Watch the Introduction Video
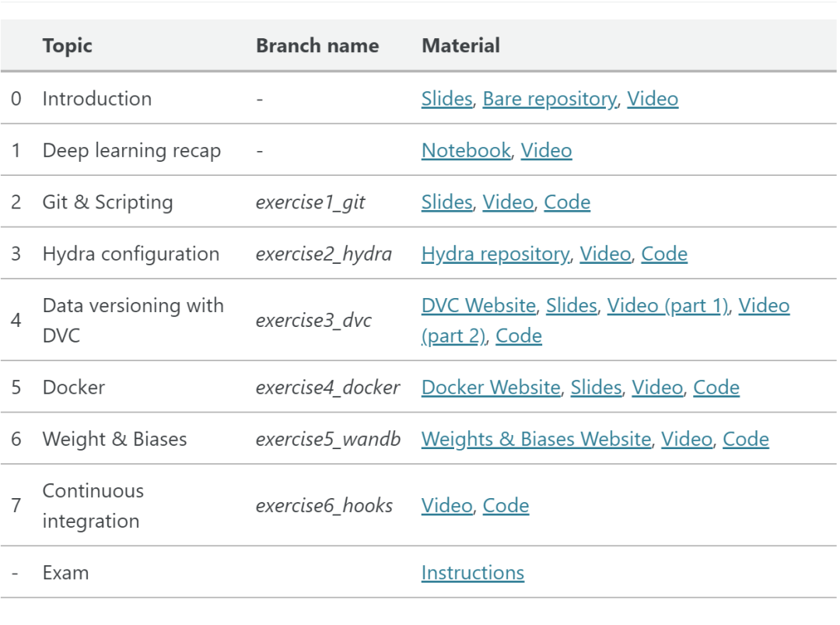 [653, 99]
